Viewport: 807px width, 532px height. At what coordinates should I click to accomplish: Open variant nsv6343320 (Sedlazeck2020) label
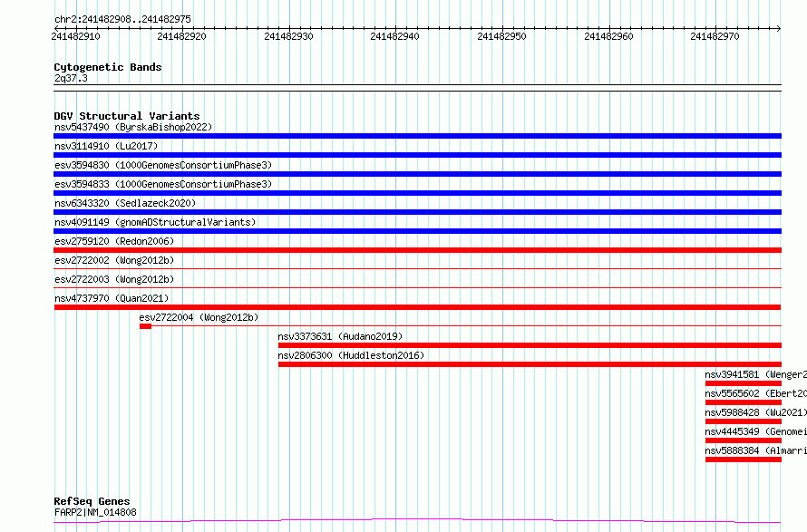tap(125, 203)
